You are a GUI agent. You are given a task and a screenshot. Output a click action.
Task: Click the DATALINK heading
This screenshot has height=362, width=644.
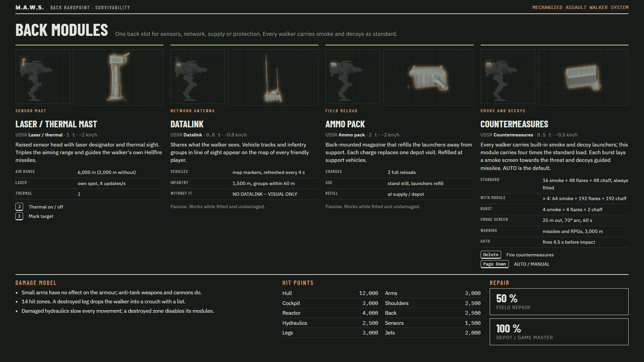(x=187, y=124)
